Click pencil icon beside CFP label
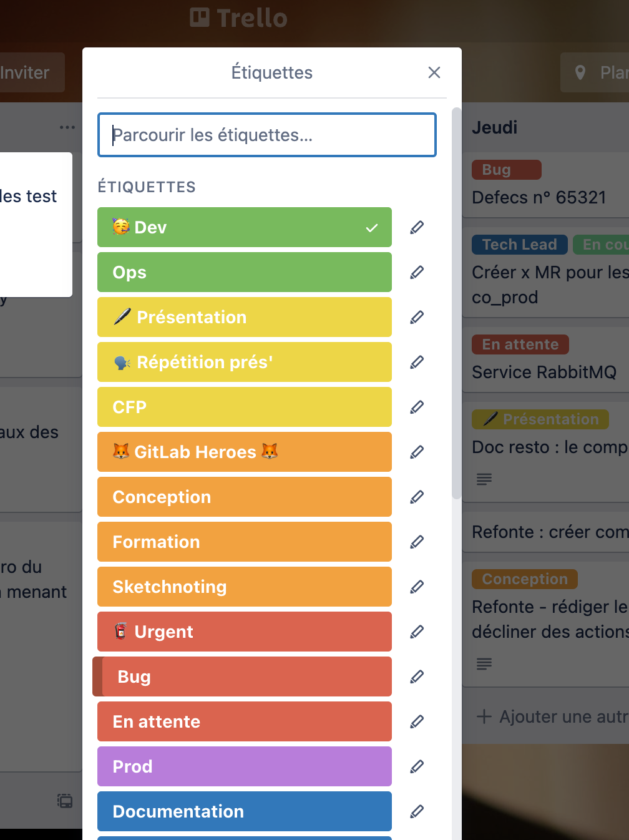This screenshot has height=840, width=629. coord(417,407)
